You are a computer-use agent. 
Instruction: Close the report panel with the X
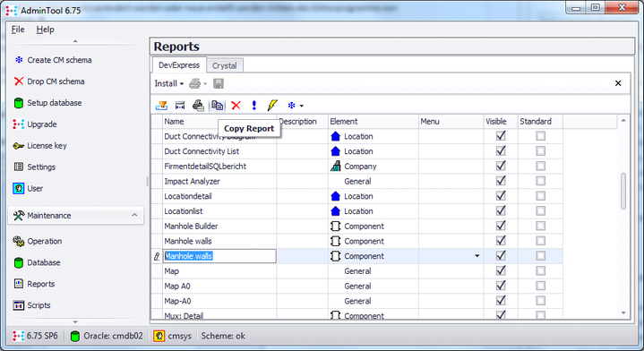(x=618, y=83)
